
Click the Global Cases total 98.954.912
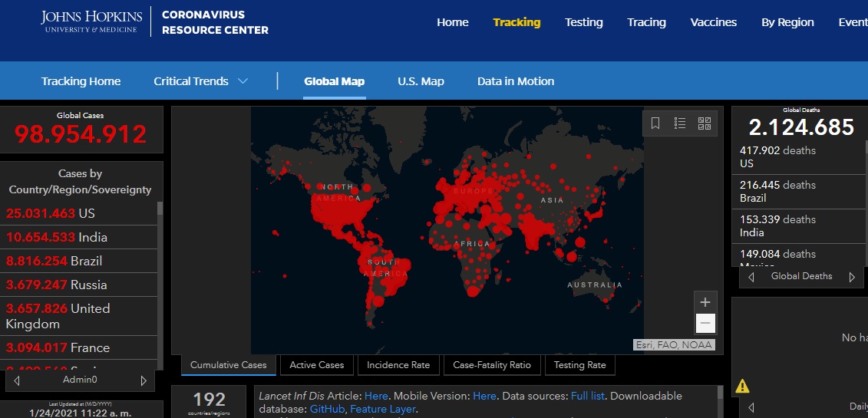(81, 133)
